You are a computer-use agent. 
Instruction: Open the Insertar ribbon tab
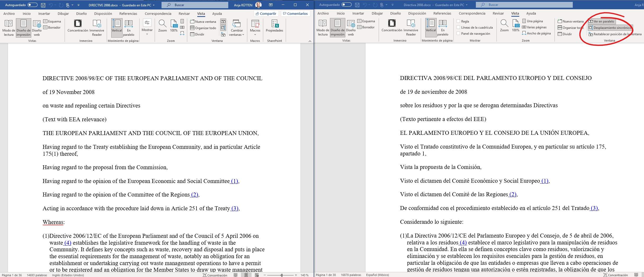pyautogui.click(x=44, y=14)
